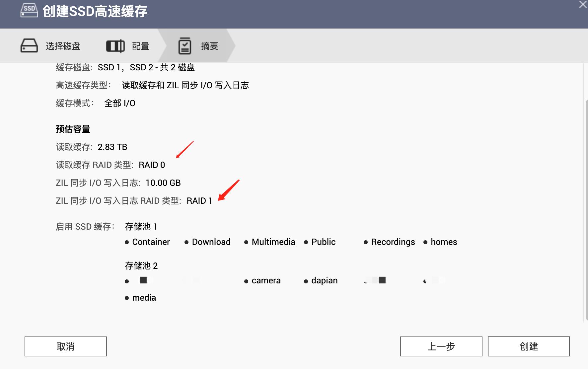
Task: Close the SSD cache creation dialog
Action: click(x=583, y=5)
